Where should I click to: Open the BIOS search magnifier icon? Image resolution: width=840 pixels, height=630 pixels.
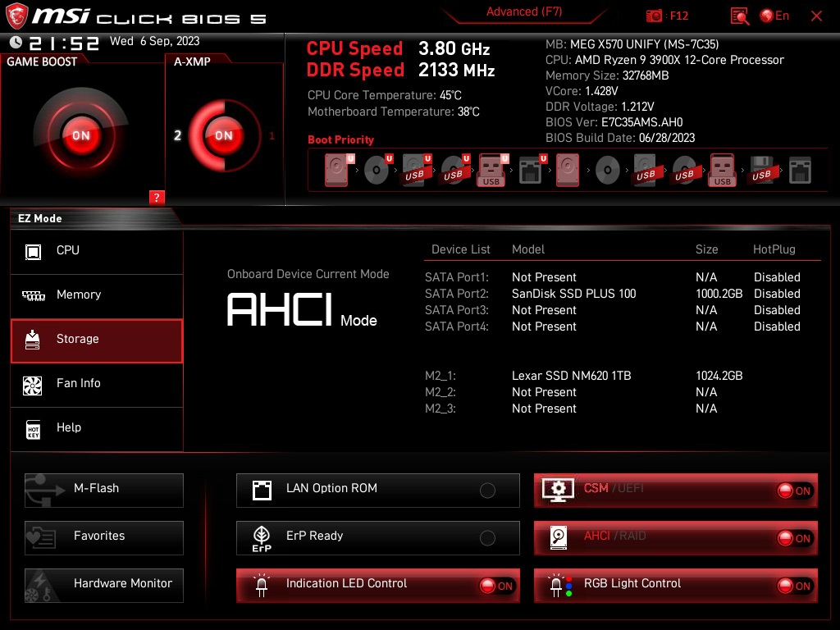tap(740, 16)
